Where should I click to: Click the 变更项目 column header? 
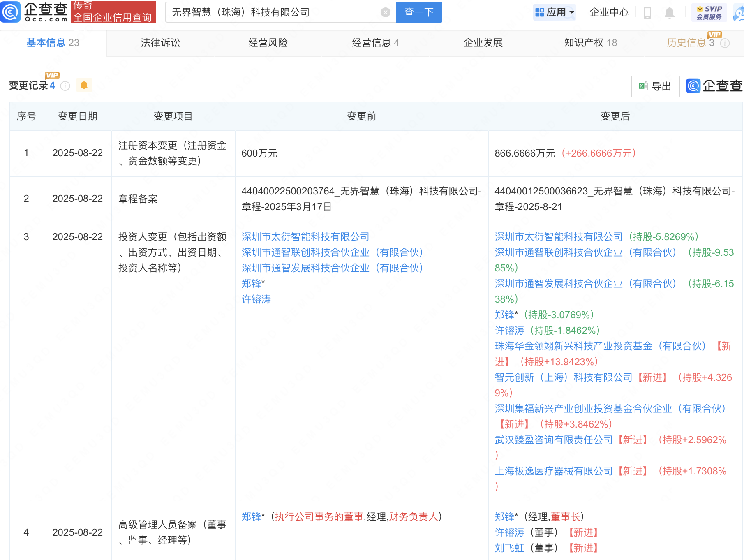click(173, 116)
